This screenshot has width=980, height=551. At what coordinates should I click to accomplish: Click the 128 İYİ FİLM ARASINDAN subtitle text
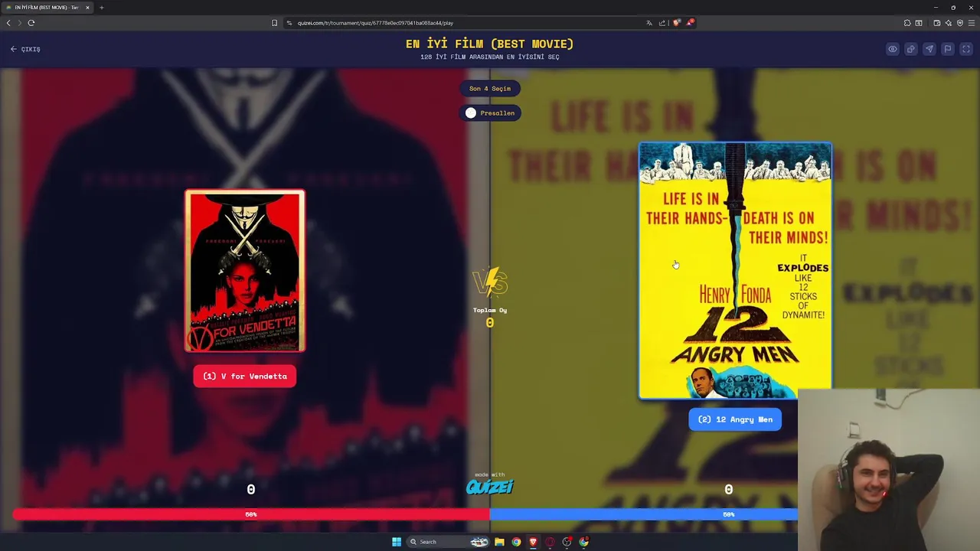490,57
